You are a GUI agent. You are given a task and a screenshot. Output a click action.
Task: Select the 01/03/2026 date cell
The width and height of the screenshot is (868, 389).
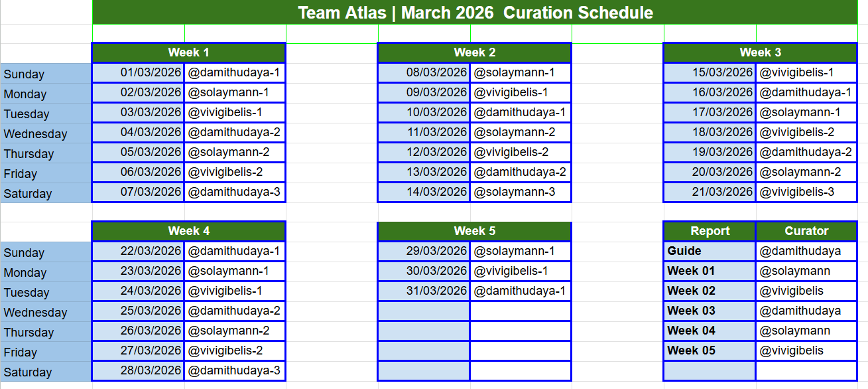(x=138, y=73)
